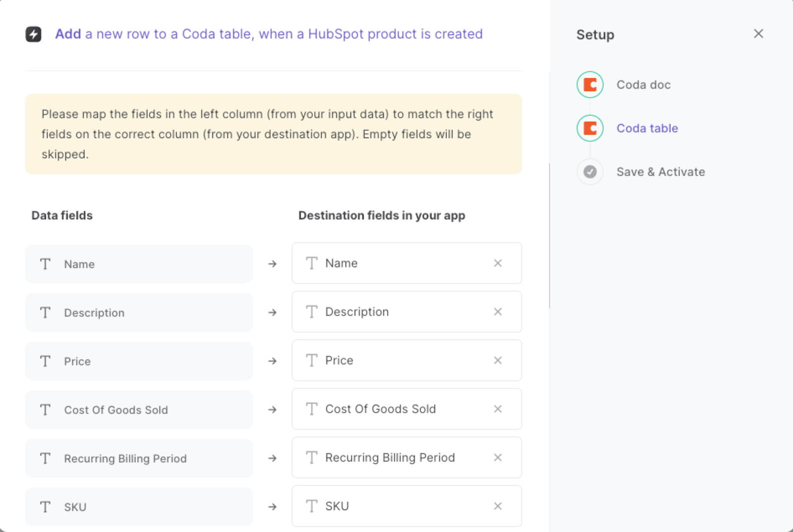Image resolution: width=793 pixels, height=532 pixels.
Task: Open Recurring Billing Period destination selector
Action: tap(406, 457)
